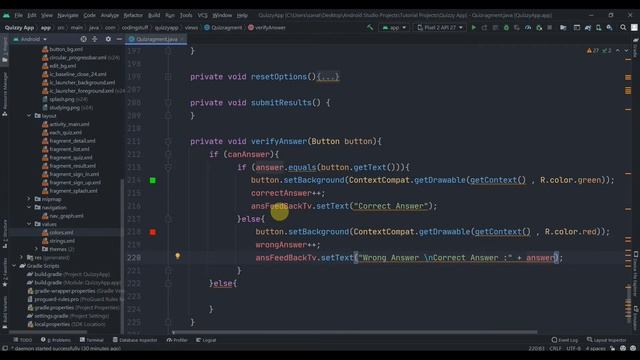Click the lightbulb quick-fix icon at line 220
This screenshot has height=360, width=640.
178,256
